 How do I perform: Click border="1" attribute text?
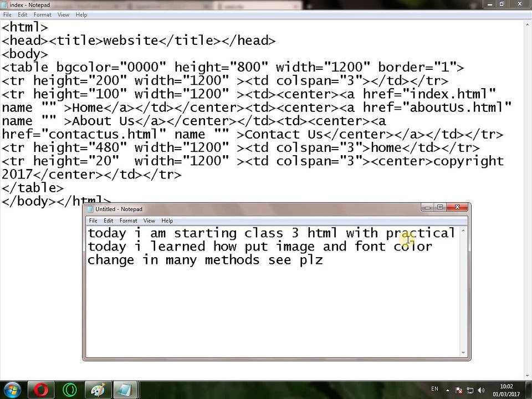417,67
